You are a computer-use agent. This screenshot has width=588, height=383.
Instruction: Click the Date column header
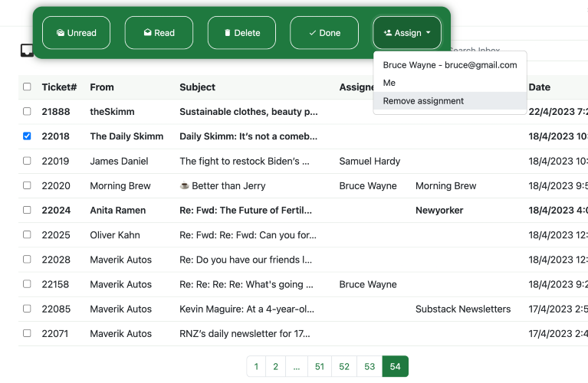[540, 87]
